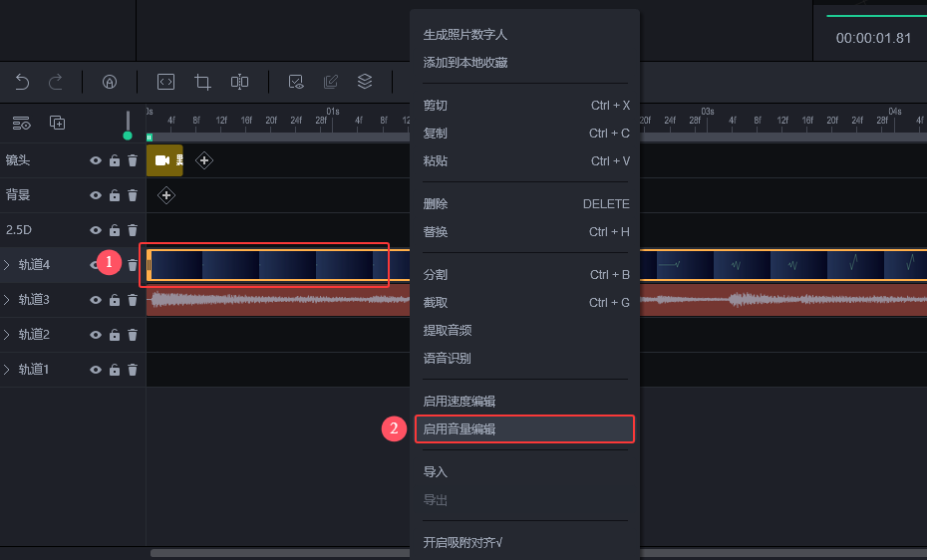Click the add track icon above track list
This screenshot has height=560, width=927.
coord(58,123)
